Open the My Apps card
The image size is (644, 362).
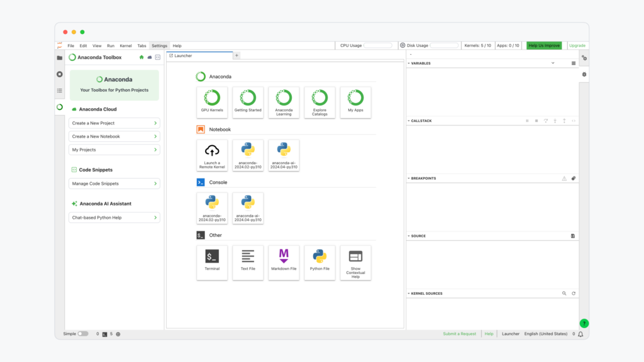355,102
